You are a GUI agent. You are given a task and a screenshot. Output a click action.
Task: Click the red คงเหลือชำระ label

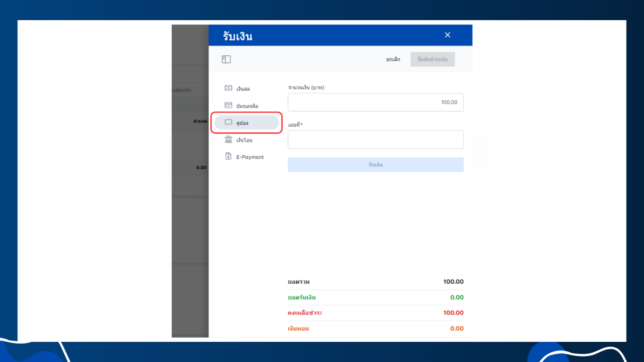pos(305,313)
